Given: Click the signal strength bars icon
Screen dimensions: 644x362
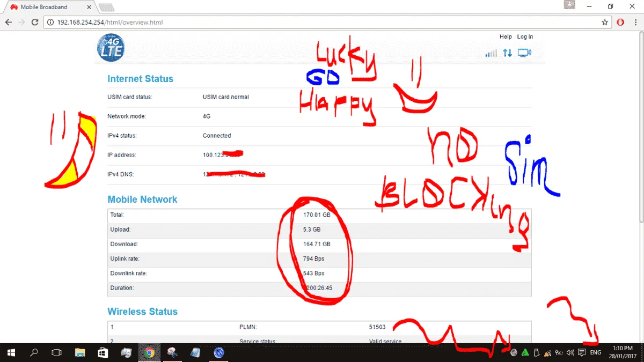Looking at the screenshot, I should coord(491,53).
